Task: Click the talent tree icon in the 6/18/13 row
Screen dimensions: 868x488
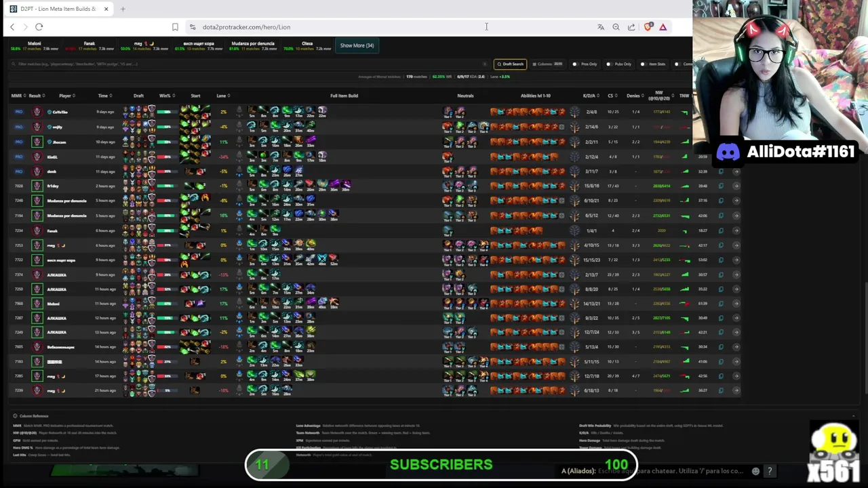Action: point(575,390)
